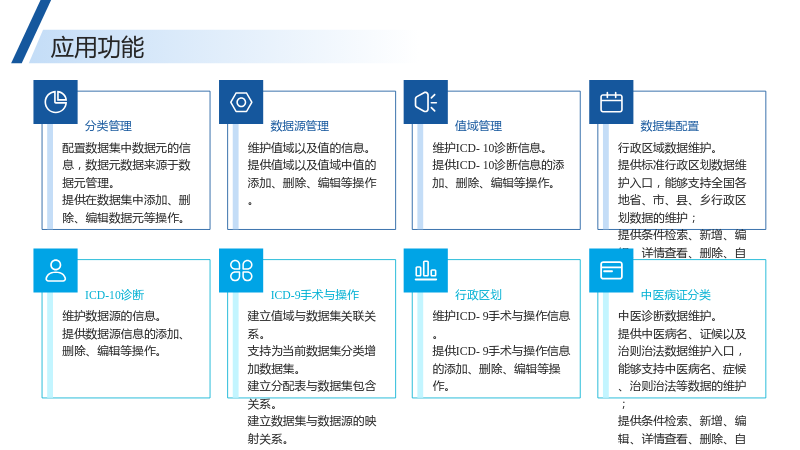Click the card icon above 中医病证分类
Screen dimensions: 800x450
point(611,270)
